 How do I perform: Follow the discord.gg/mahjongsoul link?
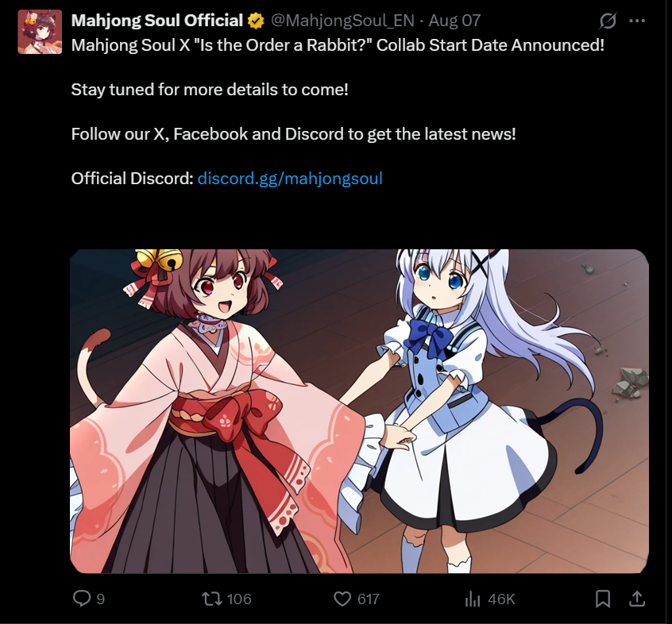(290, 179)
